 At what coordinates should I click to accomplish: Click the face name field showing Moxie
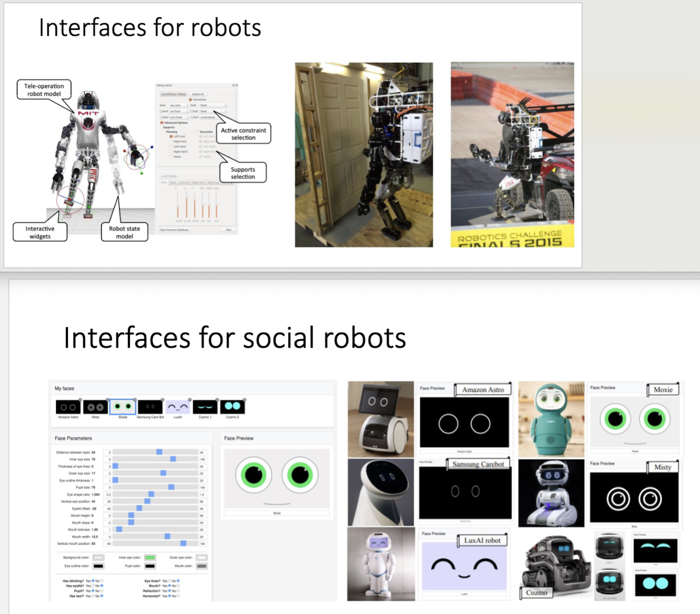click(277, 513)
